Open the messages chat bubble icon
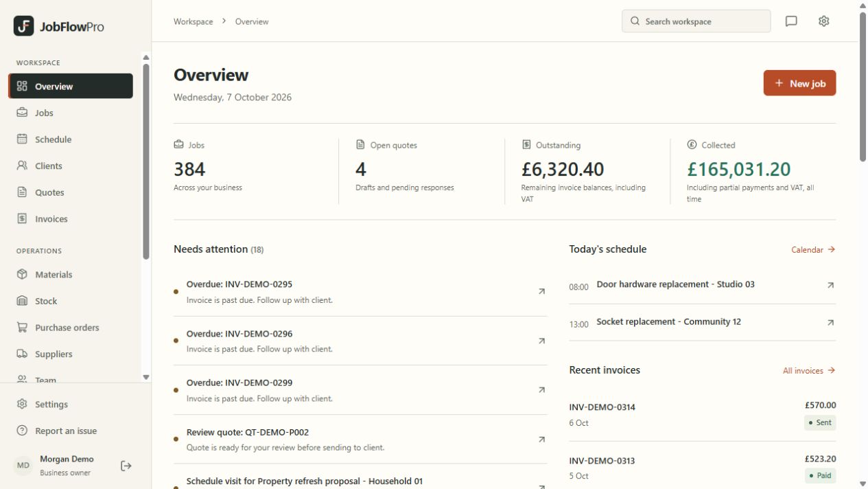 tap(791, 21)
